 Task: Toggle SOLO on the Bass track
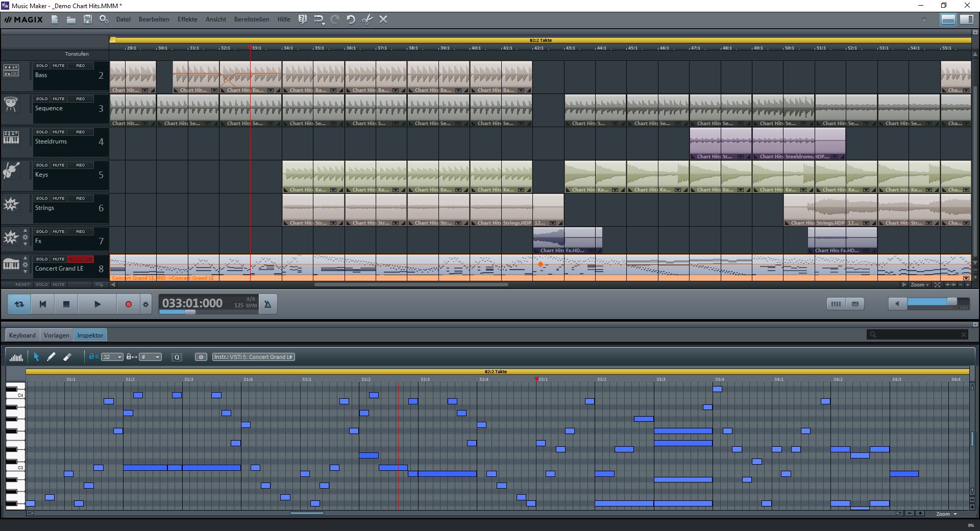pos(42,65)
